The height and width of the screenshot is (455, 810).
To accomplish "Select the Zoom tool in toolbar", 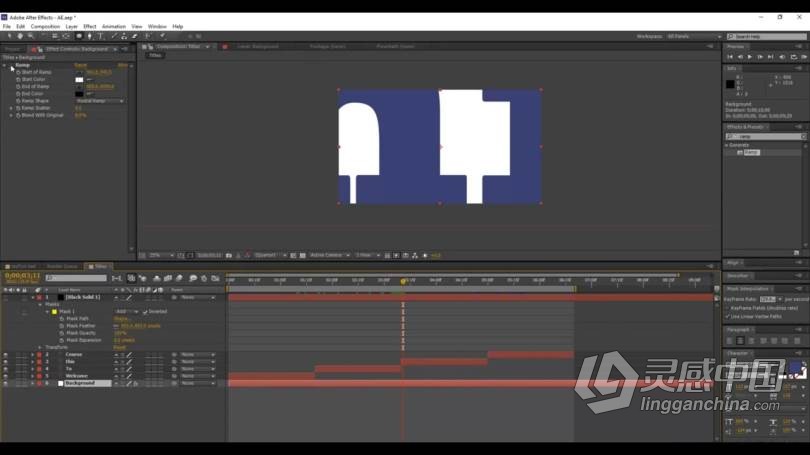I will (x=29, y=36).
